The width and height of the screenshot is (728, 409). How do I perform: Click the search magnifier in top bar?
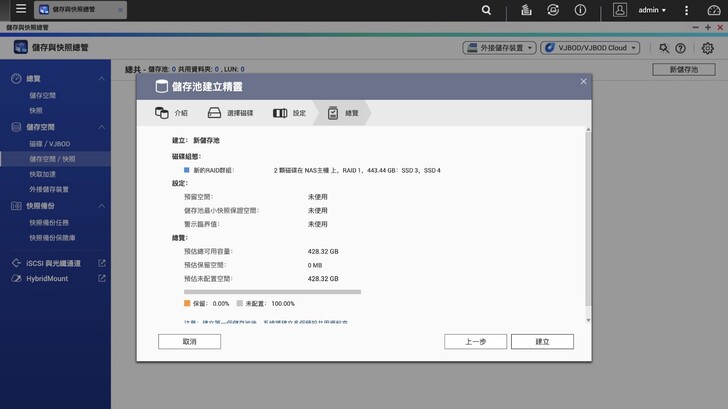coord(486,10)
